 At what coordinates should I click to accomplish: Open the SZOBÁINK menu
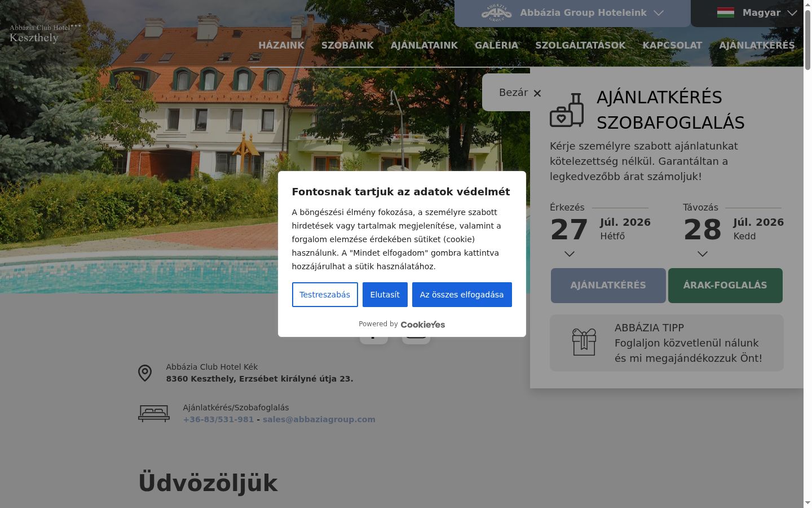click(x=347, y=45)
